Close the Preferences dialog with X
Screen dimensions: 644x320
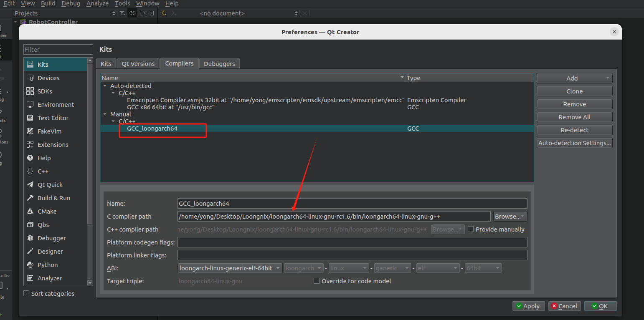pyautogui.click(x=614, y=32)
